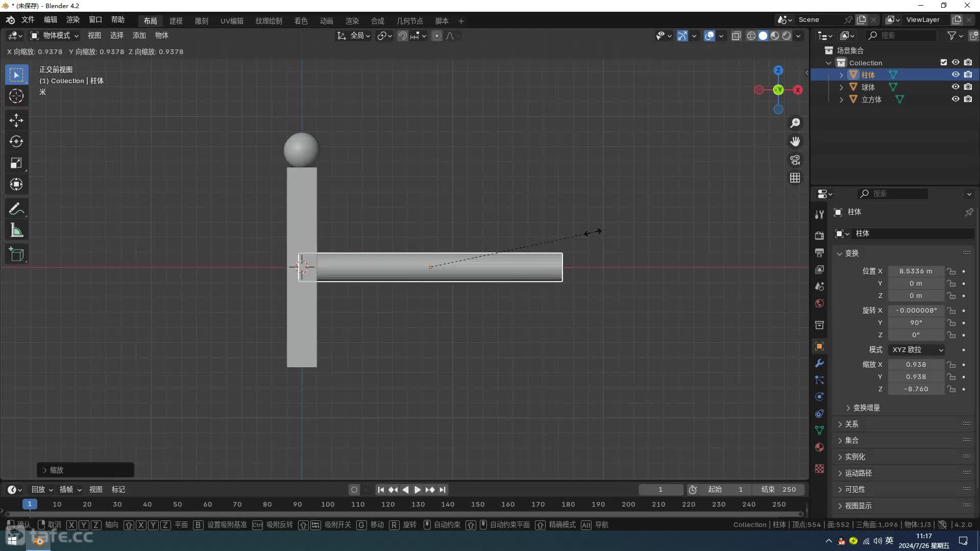Open the Modifiers properties tab
This screenshot has height=551, width=980.
tap(819, 363)
